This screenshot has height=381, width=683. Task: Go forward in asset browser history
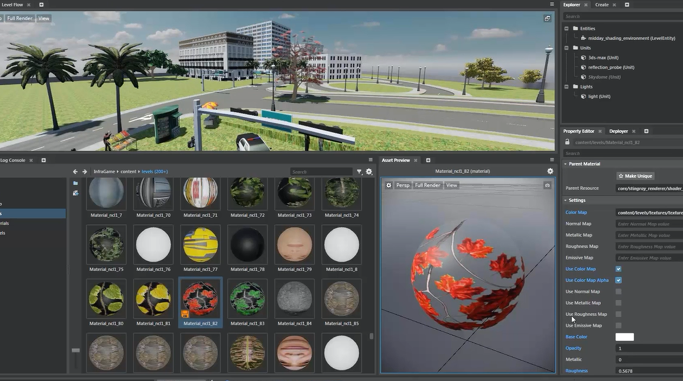[x=85, y=172]
